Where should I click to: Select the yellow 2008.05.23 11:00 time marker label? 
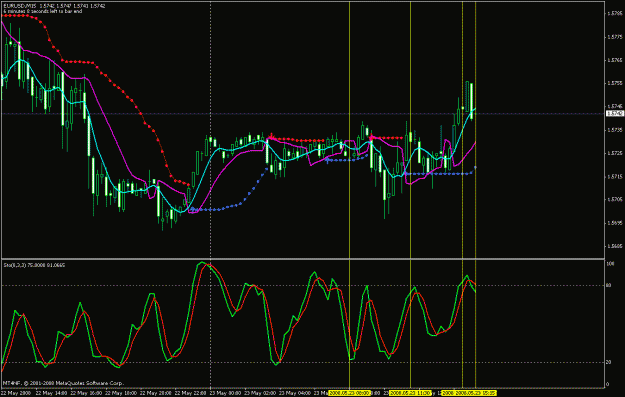pos(411,393)
